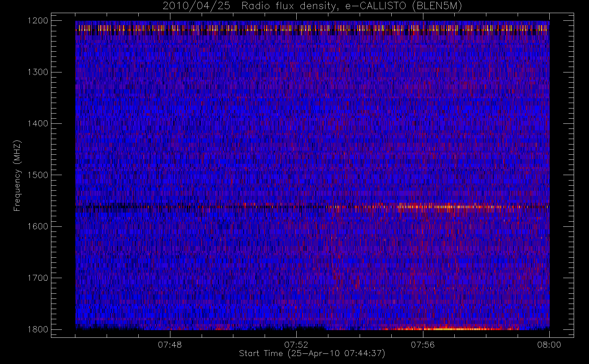This screenshot has height=364, width=589.
Task: Click the 1500 frequency tick label
Action: point(38,175)
